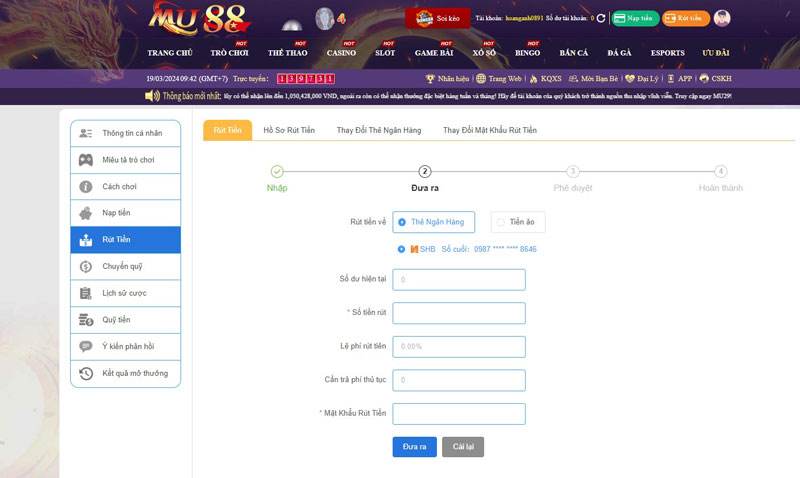This screenshot has height=478, width=800.
Task: Switch to Hồ Sơ Rút Tiền tab
Action: [289, 130]
